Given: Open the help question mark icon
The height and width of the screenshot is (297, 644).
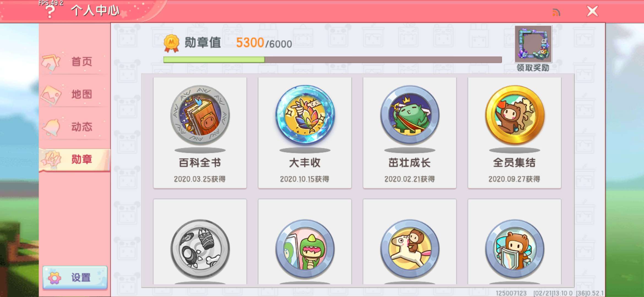Looking at the screenshot, I should coord(50,12).
